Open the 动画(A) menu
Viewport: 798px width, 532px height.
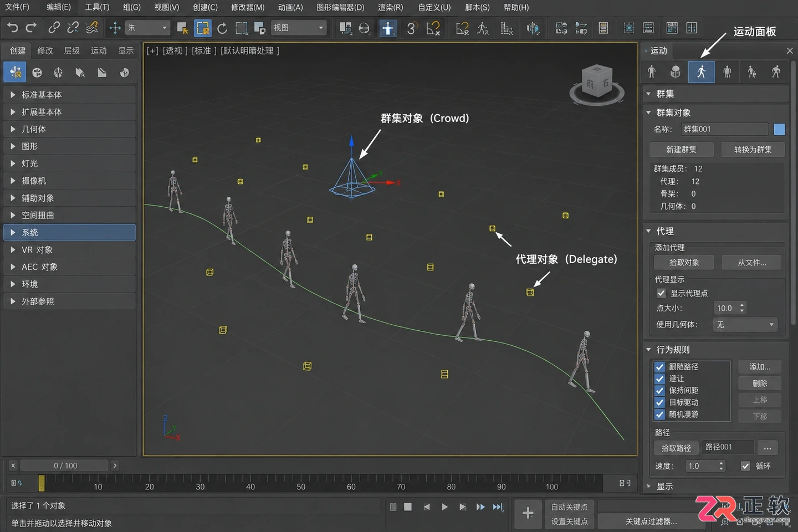pos(290,7)
